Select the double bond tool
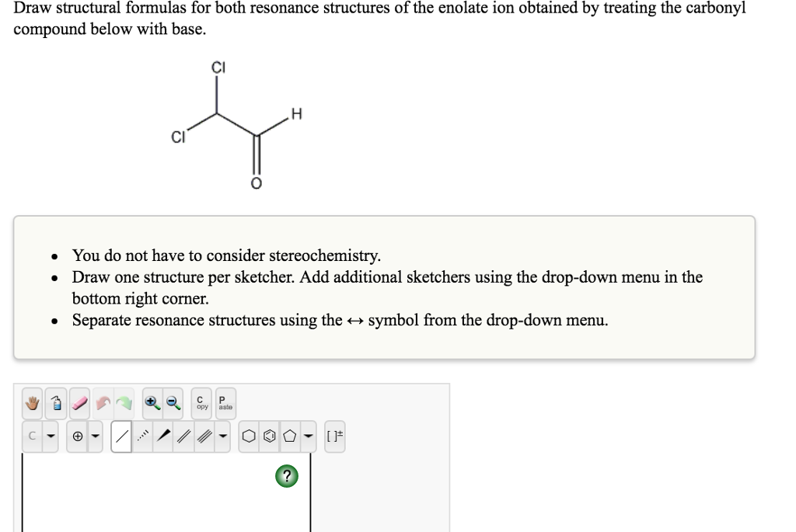This screenshot has height=532, width=796. 184,435
